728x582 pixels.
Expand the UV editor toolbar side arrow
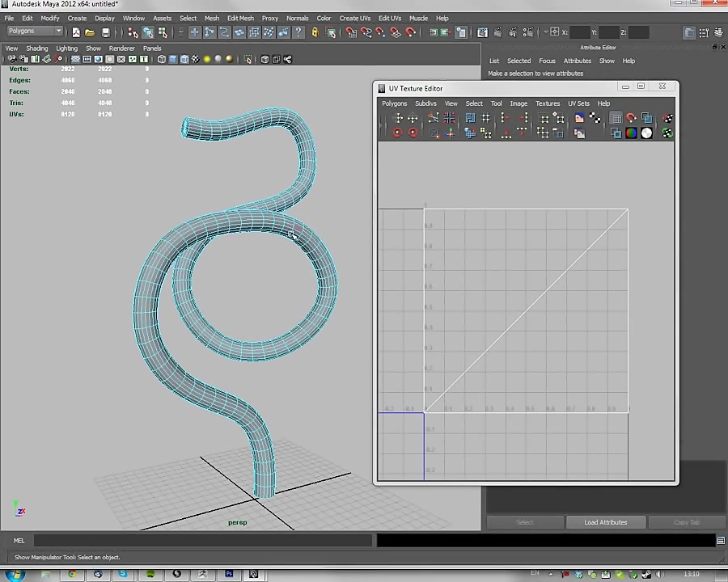click(382, 125)
